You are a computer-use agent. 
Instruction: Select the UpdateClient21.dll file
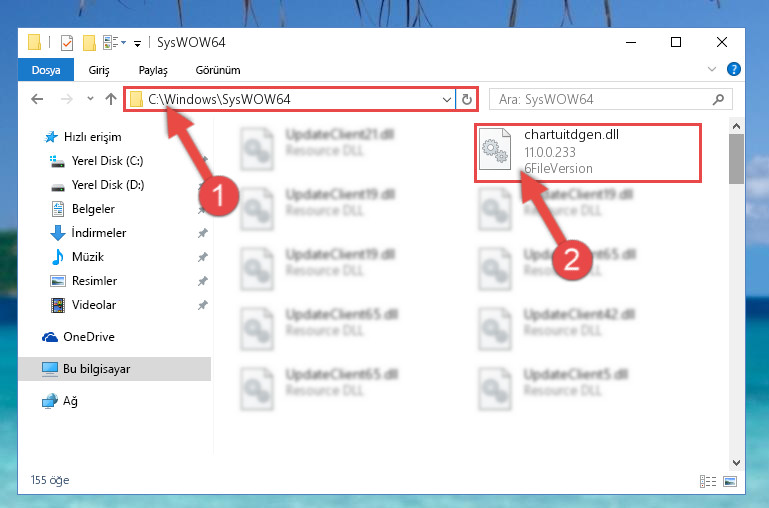tap(318, 149)
